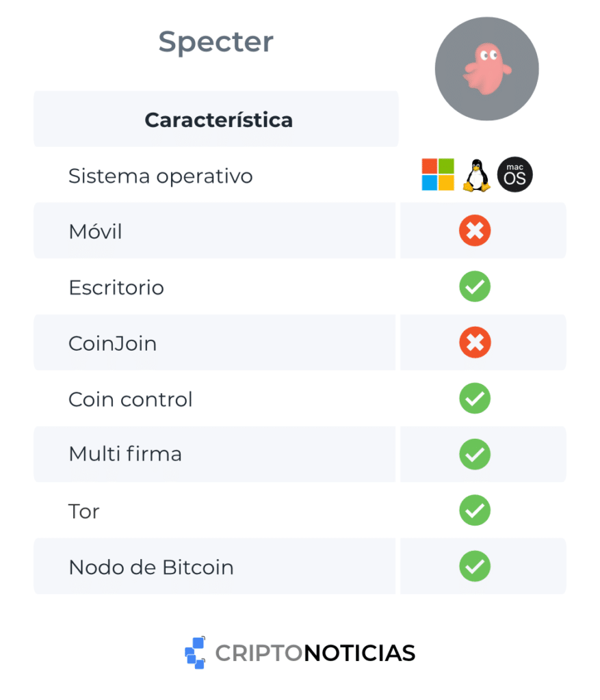Click the green check beside Coin control

(x=475, y=399)
